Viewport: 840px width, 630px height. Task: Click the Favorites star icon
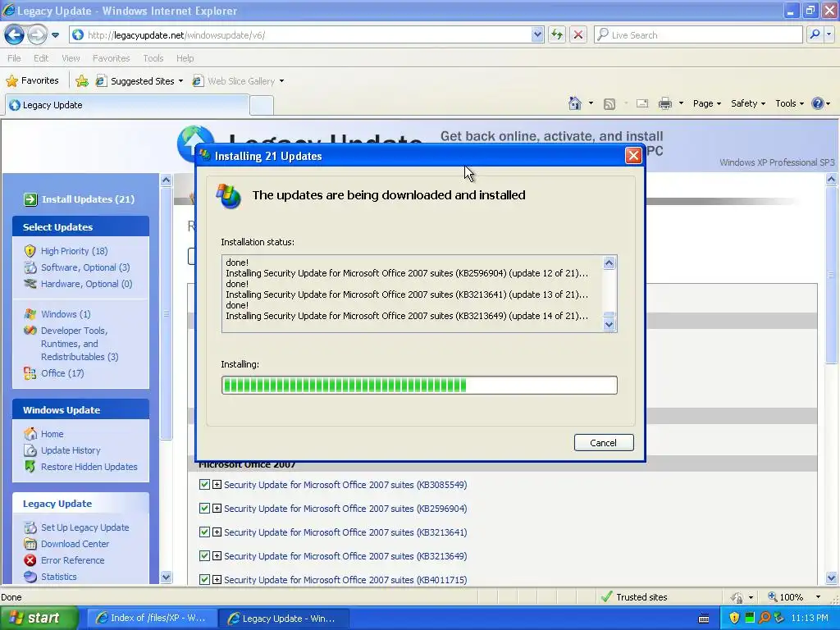(11, 81)
